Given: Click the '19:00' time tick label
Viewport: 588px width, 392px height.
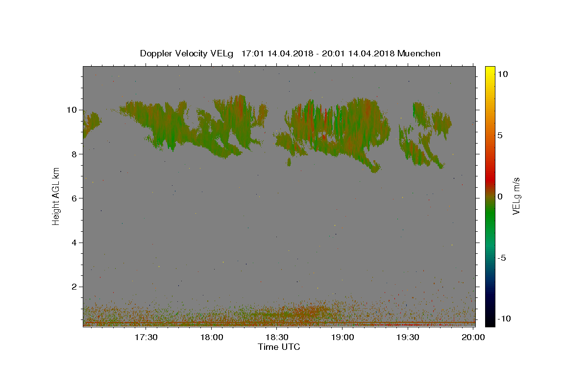Looking at the screenshot, I should coord(343,337).
